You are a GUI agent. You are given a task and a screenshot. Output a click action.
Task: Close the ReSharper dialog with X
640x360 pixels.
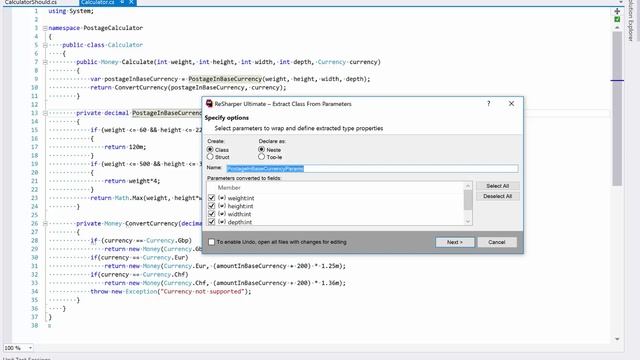511,104
